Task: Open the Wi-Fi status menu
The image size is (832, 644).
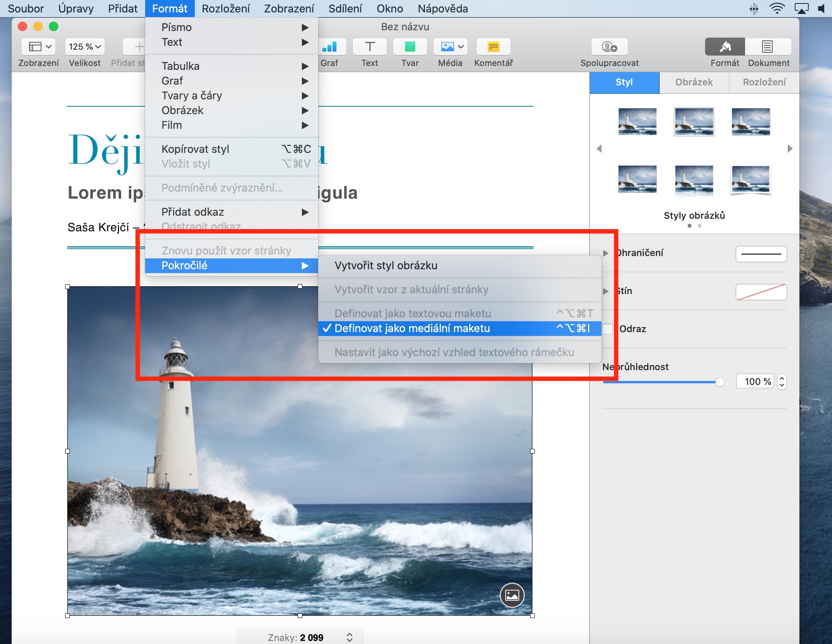Action: 777,8
